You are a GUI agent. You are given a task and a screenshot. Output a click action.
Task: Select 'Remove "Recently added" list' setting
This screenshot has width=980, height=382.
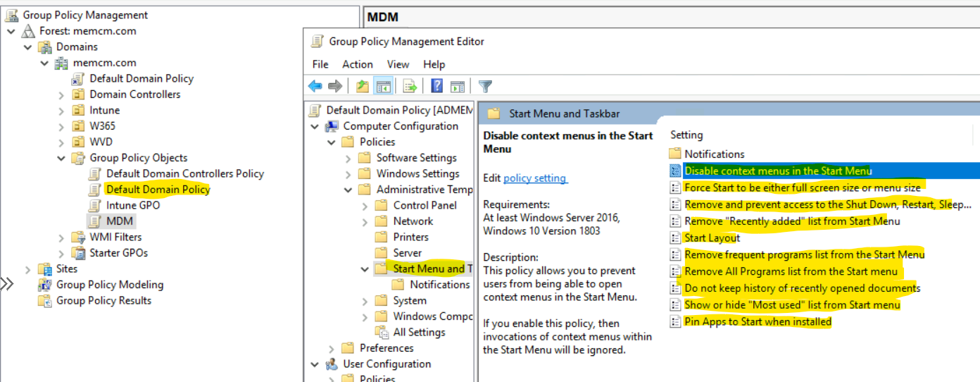792,221
